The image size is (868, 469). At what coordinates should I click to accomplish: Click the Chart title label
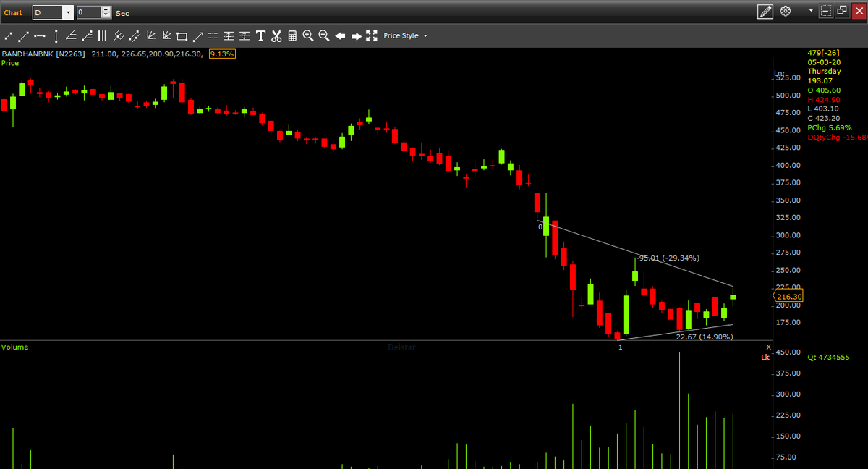tap(13, 12)
